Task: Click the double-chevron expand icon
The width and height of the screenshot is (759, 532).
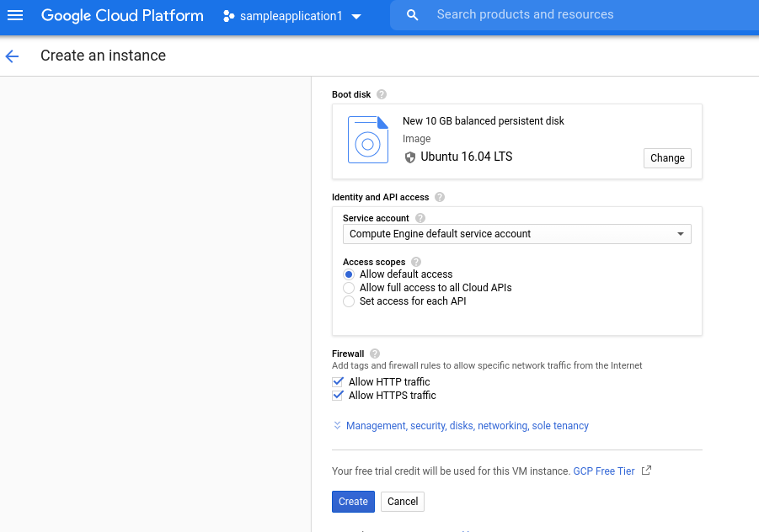Action: 338,425
